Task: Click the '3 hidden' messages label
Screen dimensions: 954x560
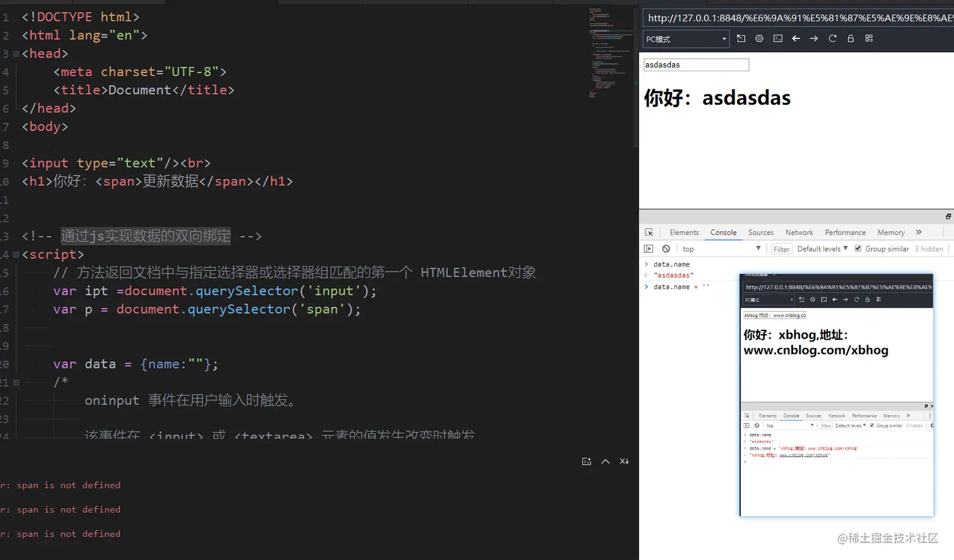Action: (929, 248)
